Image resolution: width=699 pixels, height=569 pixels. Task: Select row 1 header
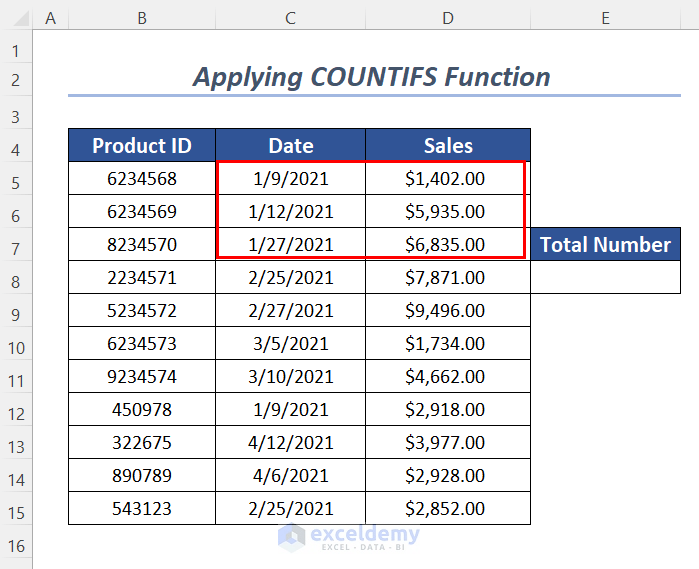[16, 46]
